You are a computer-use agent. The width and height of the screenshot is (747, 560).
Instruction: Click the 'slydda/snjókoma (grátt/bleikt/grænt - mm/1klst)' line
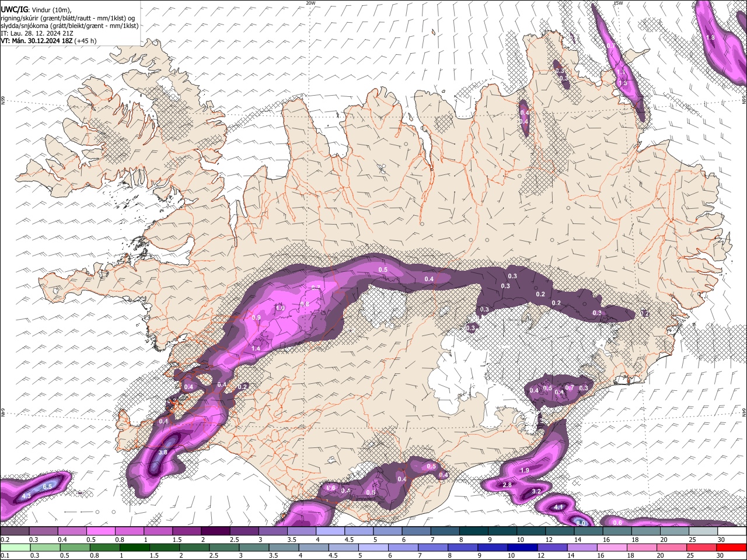point(69,26)
